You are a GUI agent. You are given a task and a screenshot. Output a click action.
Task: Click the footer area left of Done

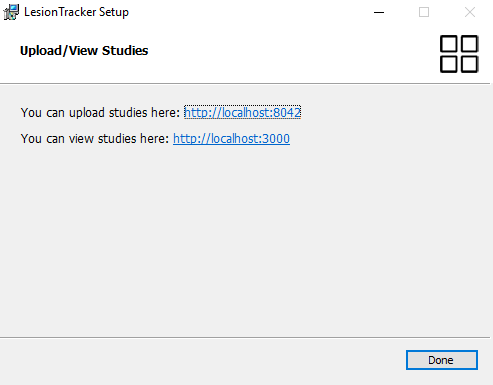pos(200,361)
